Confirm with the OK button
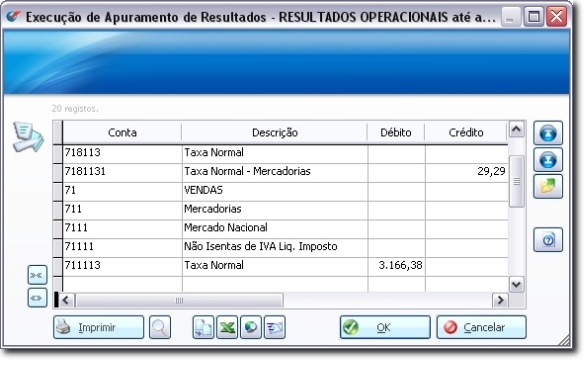The image size is (584, 365). pyautogui.click(x=385, y=327)
